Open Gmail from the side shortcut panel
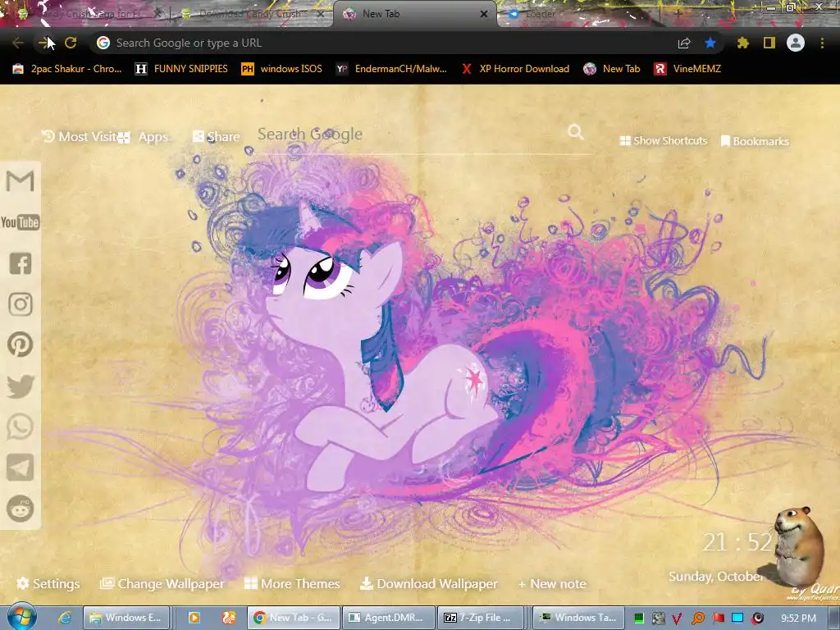The width and height of the screenshot is (840, 630). click(x=21, y=181)
